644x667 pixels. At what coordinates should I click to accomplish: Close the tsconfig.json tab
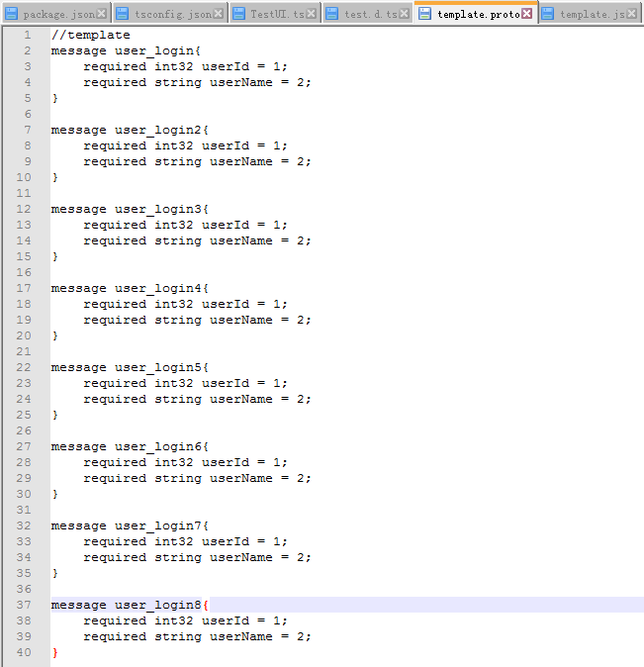click(219, 14)
